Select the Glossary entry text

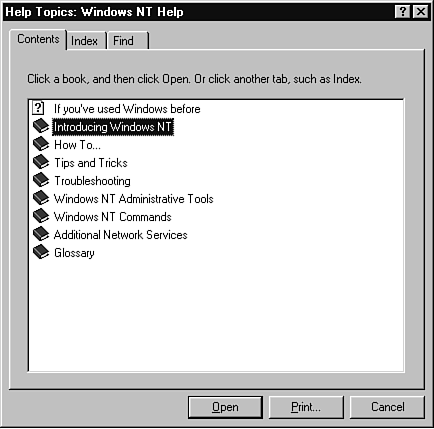[x=74, y=253]
